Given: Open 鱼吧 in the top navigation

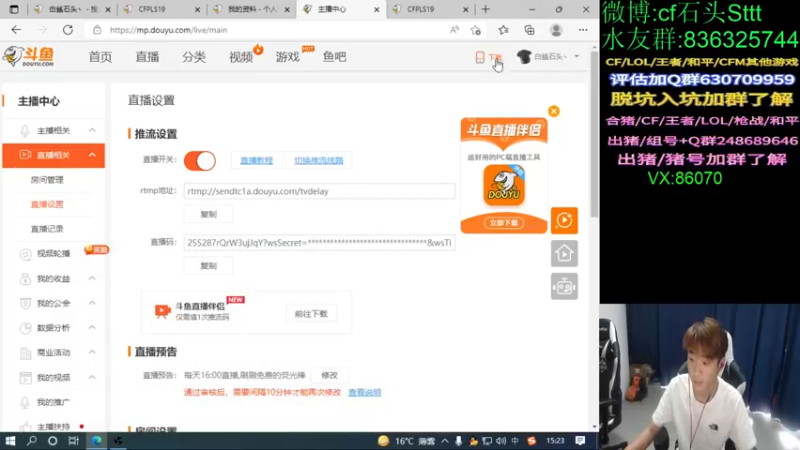Looking at the screenshot, I should pyautogui.click(x=335, y=57).
